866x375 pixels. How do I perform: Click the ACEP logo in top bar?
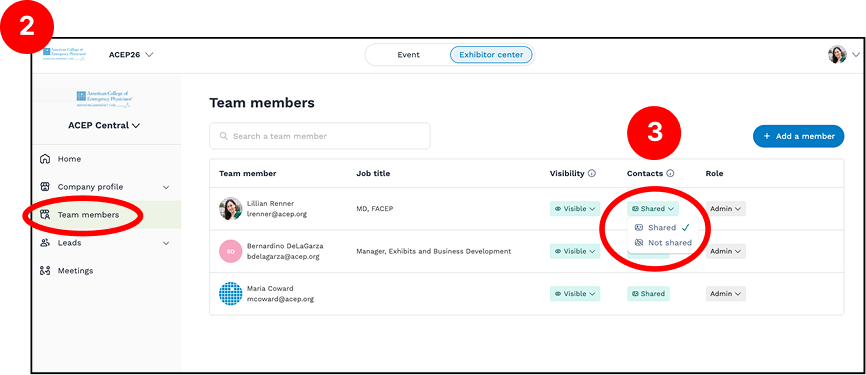click(x=65, y=54)
